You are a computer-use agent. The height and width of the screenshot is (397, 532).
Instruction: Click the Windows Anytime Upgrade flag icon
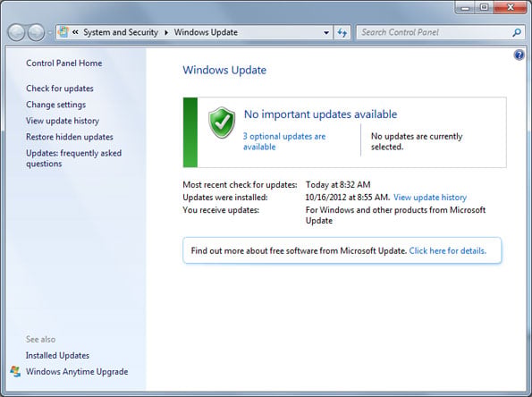(15, 371)
